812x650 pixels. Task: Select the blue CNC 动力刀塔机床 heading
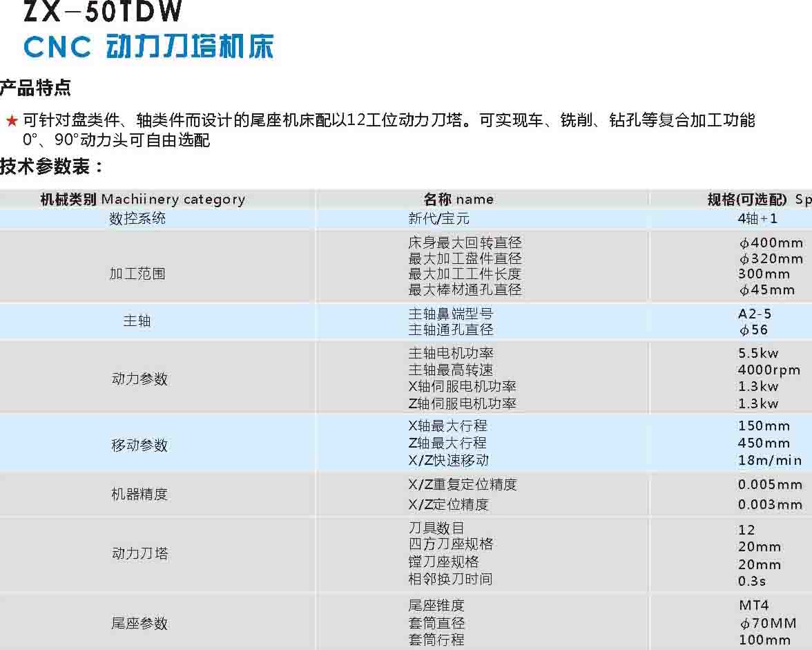click(x=148, y=47)
